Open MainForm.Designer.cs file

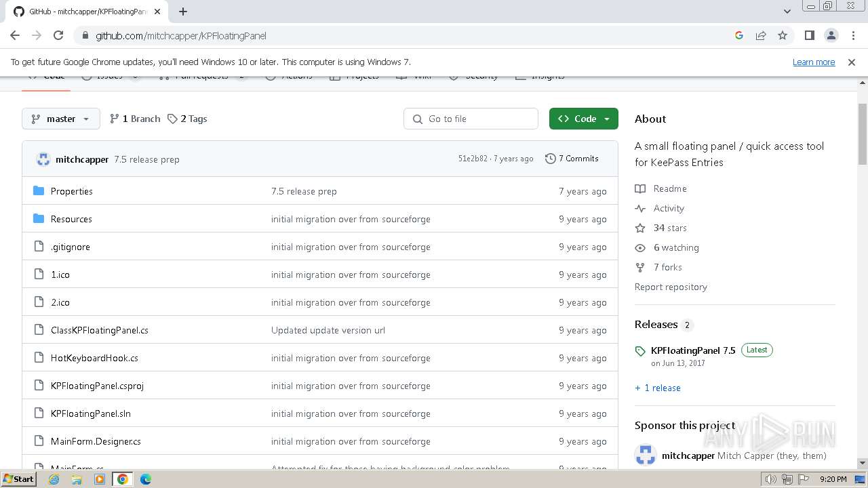tap(96, 441)
